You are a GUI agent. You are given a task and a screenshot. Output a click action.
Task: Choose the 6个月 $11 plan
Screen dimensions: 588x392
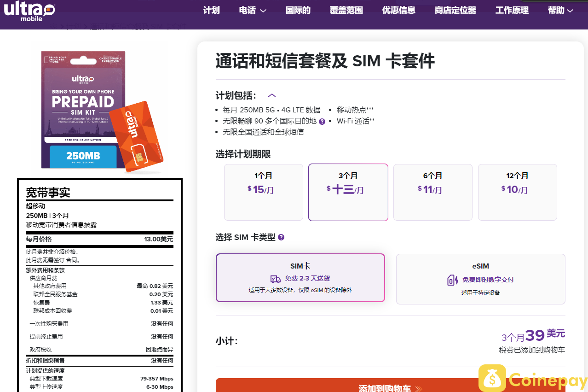pos(433,192)
